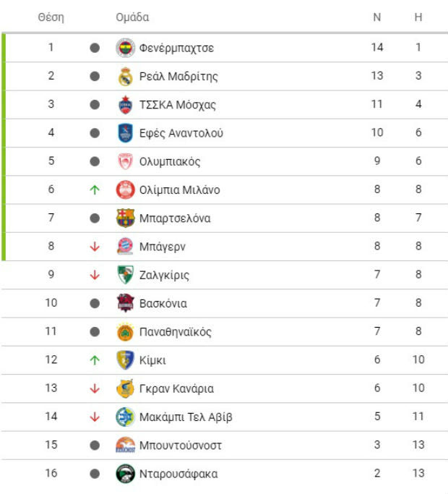Image resolution: width=448 pixels, height=494 pixels.
Task: Sort by the Η losses column header
Action: click(418, 17)
